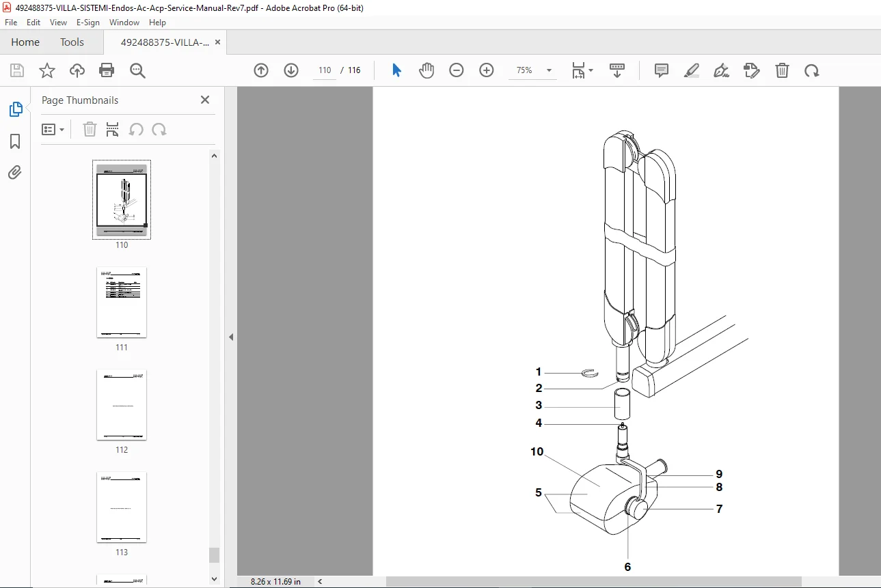881x588 pixels.
Task: Collapse the navigation pane arrow
Action: pos(231,337)
